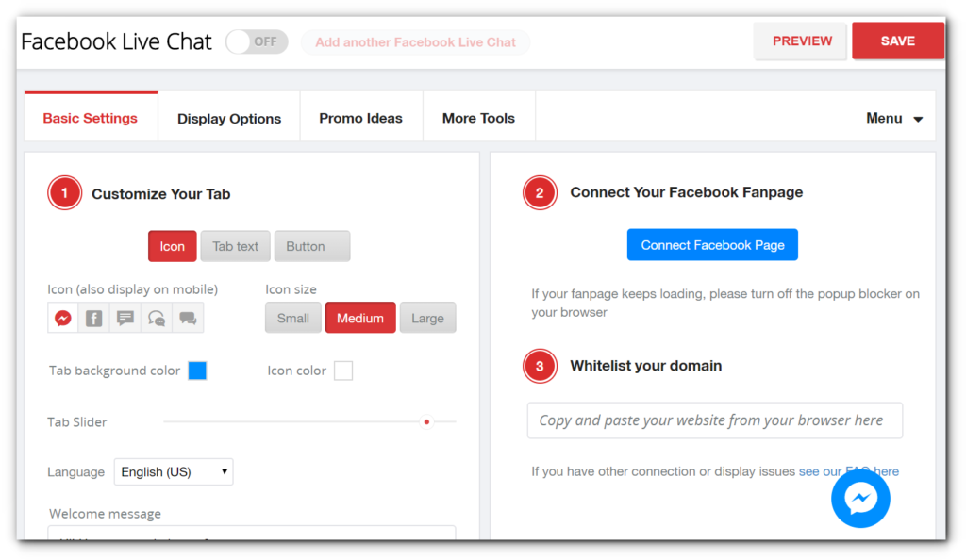Screen dimensions: 966x560
Task: Choose Large icon size
Action: coord(427,318)
